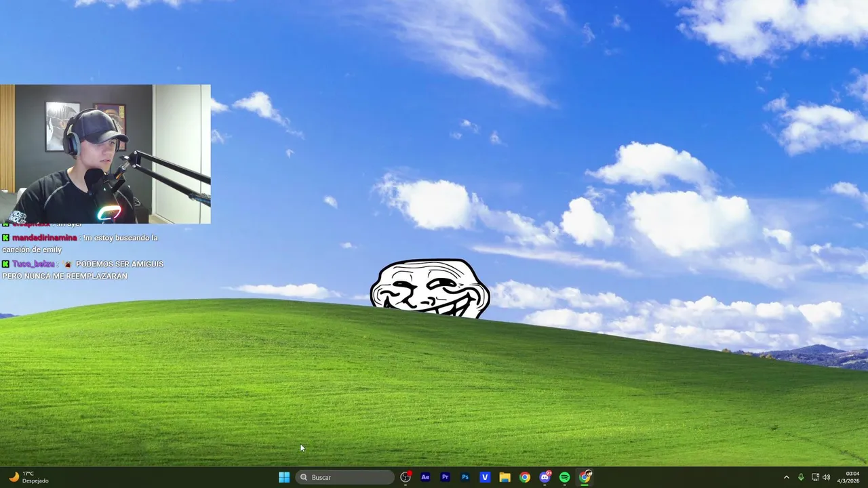Screen dimensions: 868x488
Task: Launch Adobe Photoshop from the taskbar
Action: pos(465,477)
